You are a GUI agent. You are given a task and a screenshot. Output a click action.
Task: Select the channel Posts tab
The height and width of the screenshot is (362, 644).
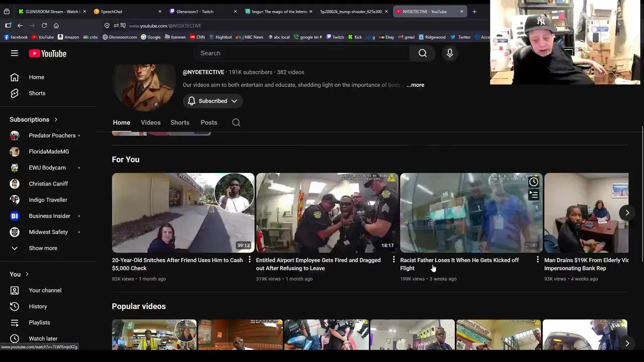pos(209,123)
